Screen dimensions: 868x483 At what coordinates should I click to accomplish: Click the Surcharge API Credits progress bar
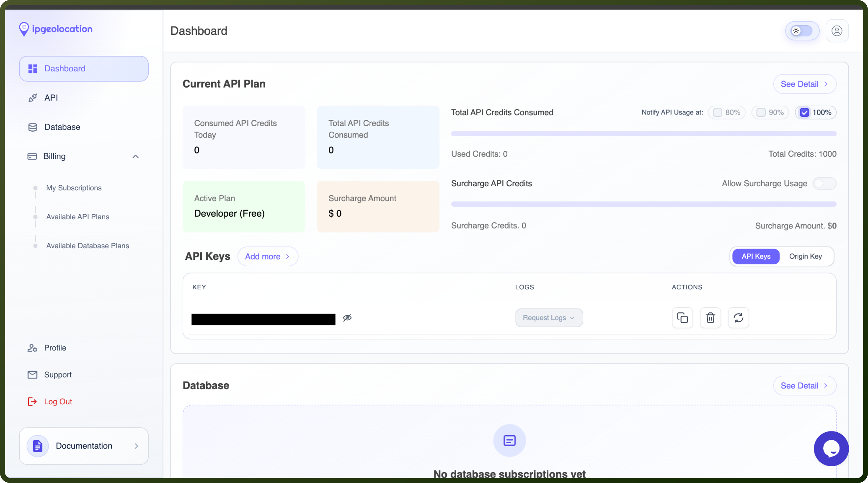click(x=643, y=204)
